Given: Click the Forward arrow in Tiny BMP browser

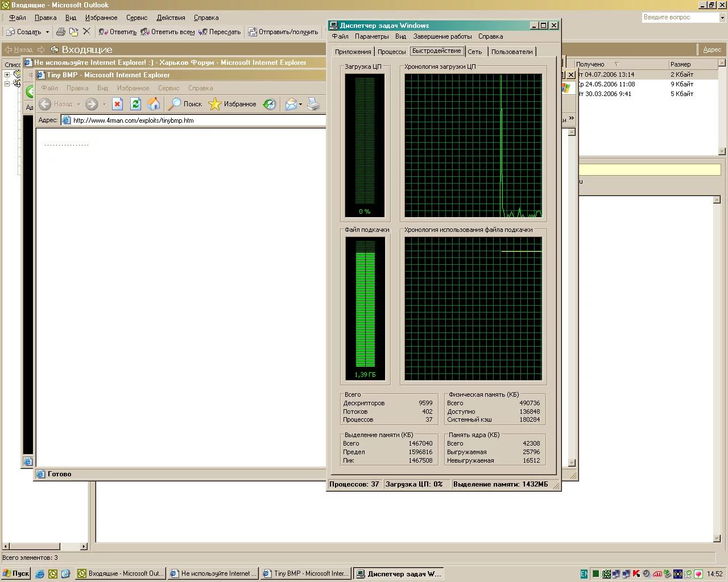Looking at the screenshot, I should [x=92, y=104].
